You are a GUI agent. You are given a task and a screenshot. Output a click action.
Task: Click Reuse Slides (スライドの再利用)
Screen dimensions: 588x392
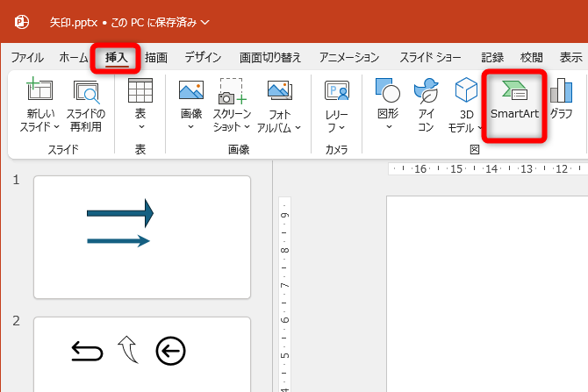click(86, 105)
